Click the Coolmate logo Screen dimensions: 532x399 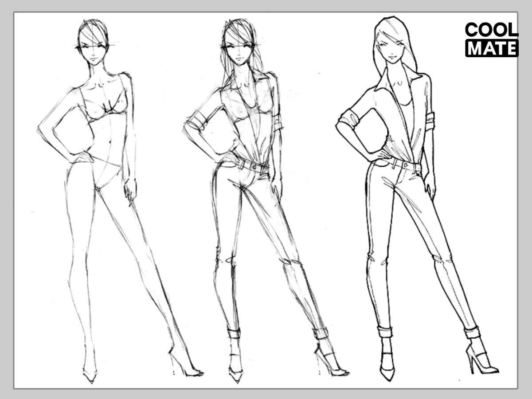click(492, 39)
